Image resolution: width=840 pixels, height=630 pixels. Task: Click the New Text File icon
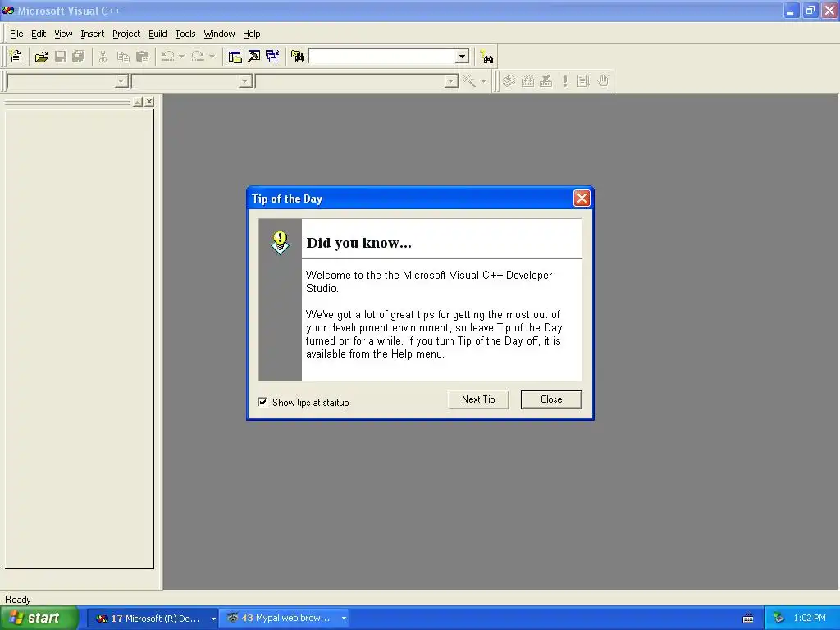16,57
